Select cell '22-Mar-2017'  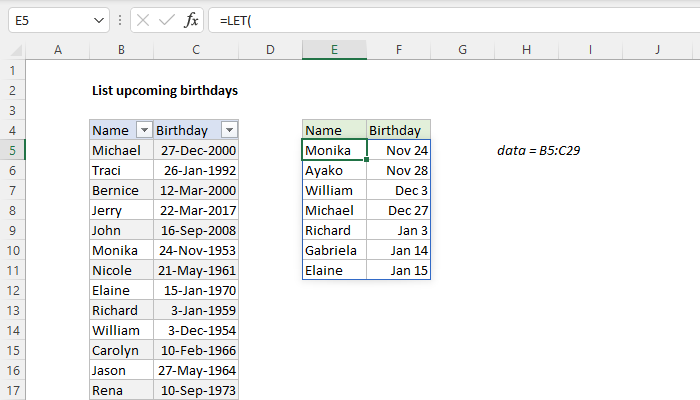click(196, 210)
